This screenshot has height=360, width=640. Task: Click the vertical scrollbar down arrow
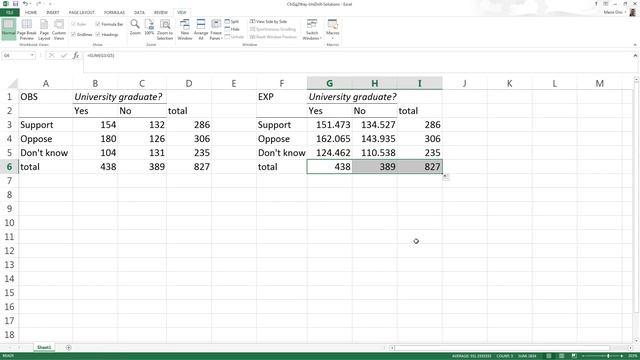[x=636, y=341]
